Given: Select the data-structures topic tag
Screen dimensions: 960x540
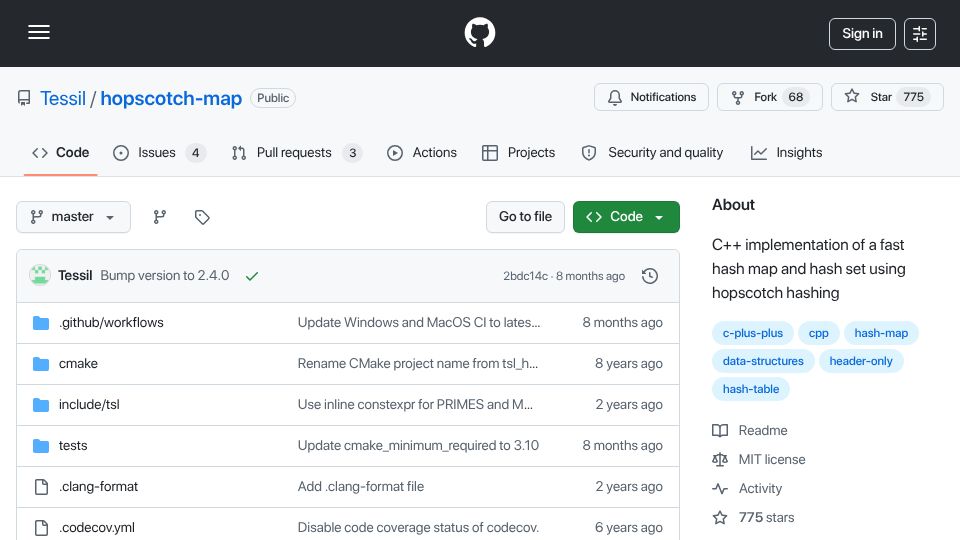Looking at the screenshot, I should point(763,361).
